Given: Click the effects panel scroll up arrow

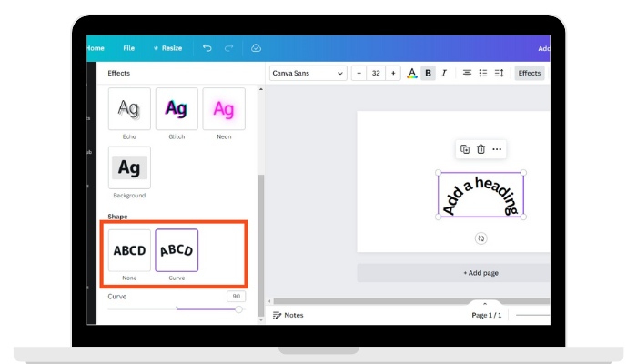Looking at the screenshot, I should coord(261,89).
